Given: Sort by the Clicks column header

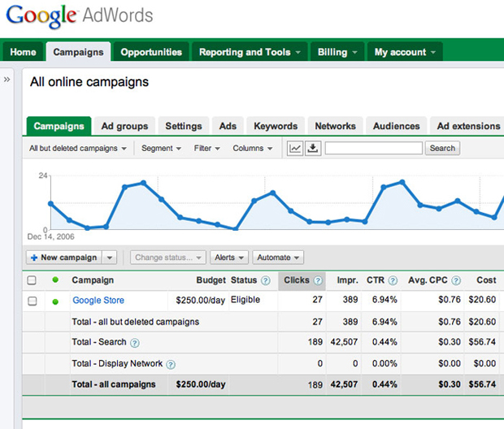Looking at the screenshot, I should pos(297,280).
